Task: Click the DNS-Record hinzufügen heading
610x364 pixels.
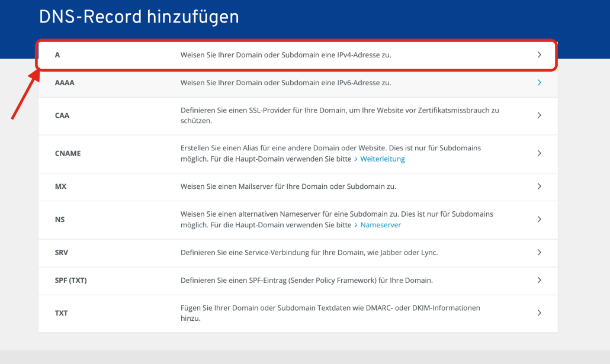Action: point(139,16)
